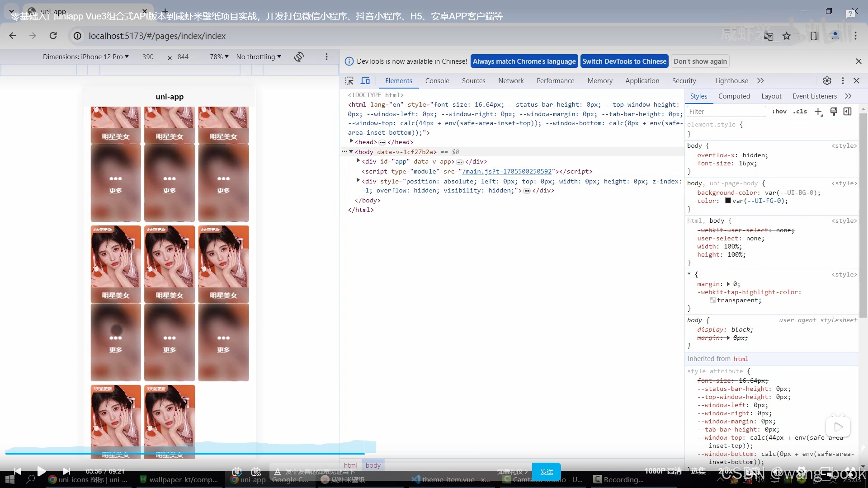The image size is (868, 488).
Task: Open the Event Listeners tab
Action: coord(814,96)
